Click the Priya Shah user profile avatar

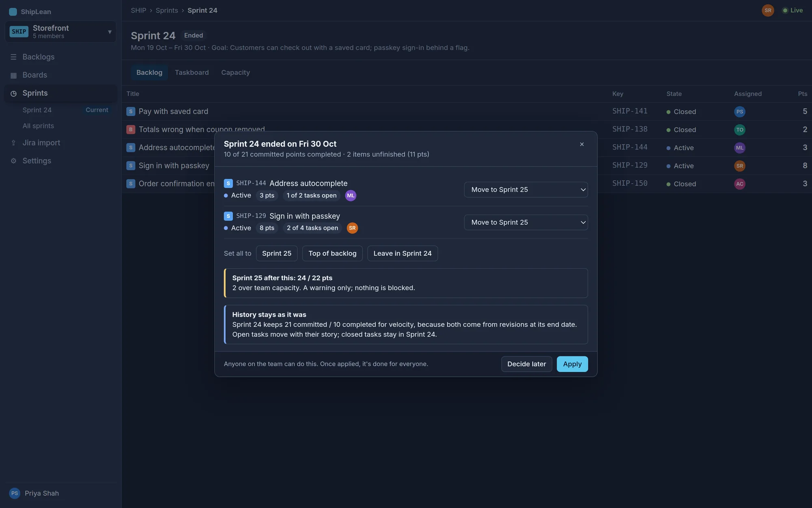tap(15, 493)
